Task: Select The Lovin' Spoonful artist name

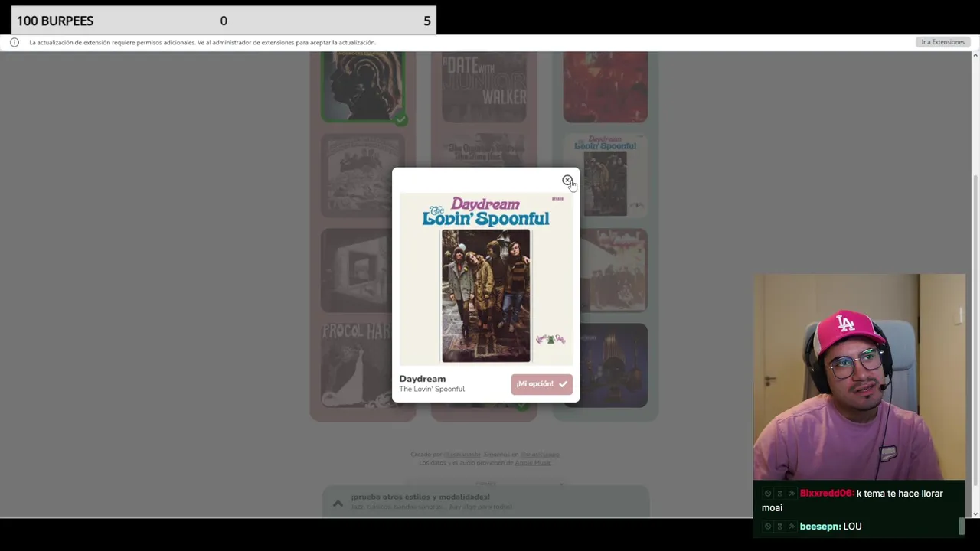Action: 432,389
